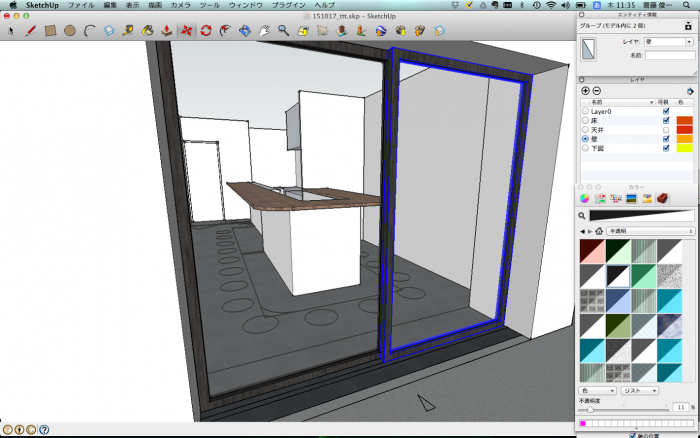Choose the Rectangle drawing tool
Screen dimensions: 700x438
(x=49, y=30)
